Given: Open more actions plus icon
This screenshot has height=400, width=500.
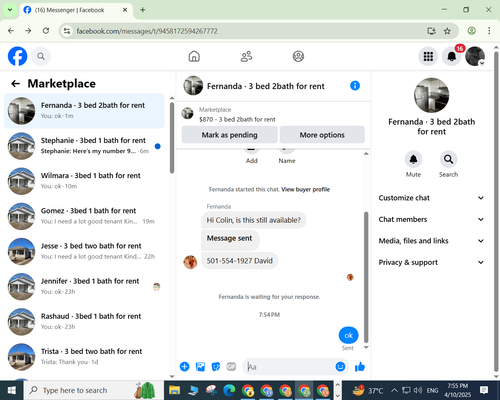Looking at the screenshot, I should pyautogui.click(x=184, y=367).
